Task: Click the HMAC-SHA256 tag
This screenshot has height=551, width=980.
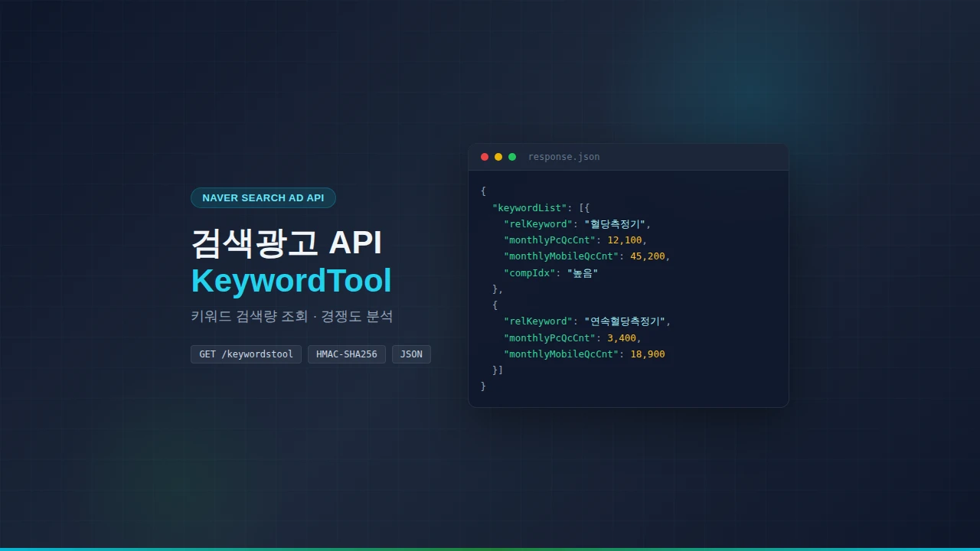Action: tap(346, 354)
